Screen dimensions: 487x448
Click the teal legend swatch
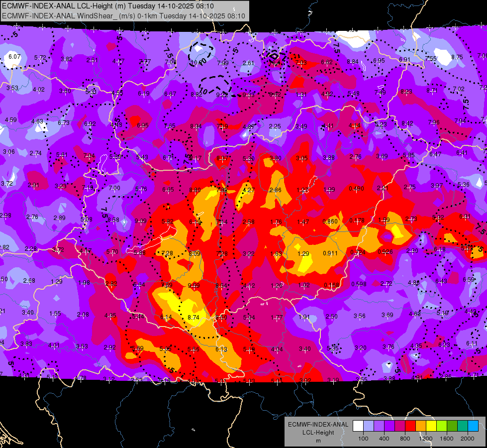(463, 426)
